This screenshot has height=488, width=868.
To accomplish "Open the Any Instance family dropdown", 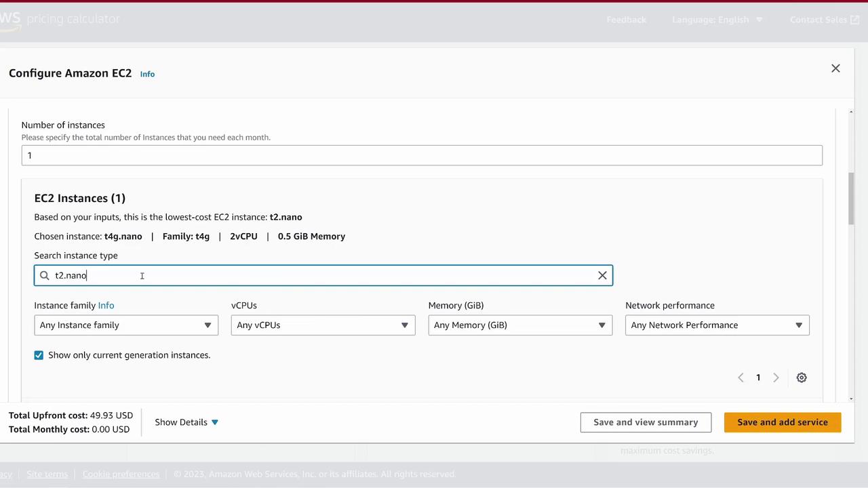I will point(126,325).
